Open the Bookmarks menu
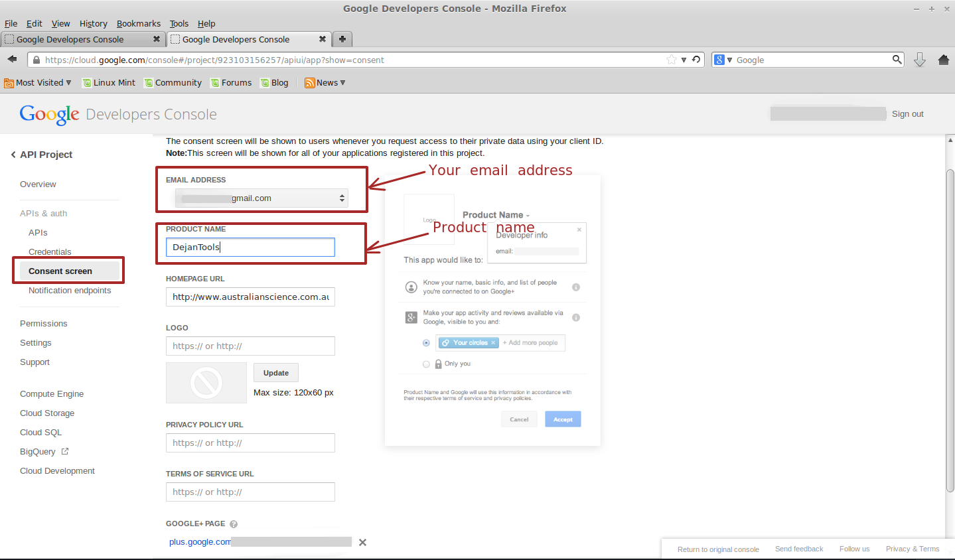This screenshot has width=955, height=560. click(x=139, y=23)
